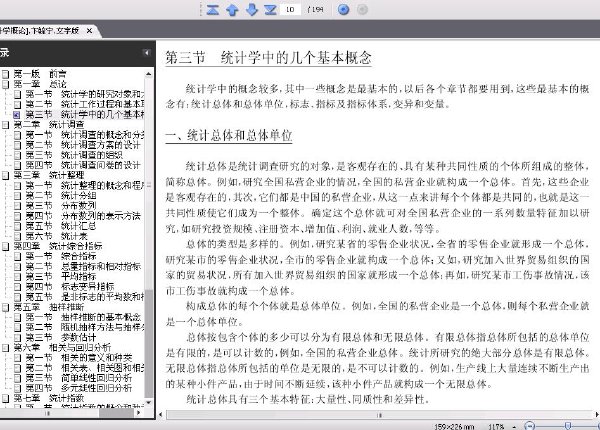Viewport: 600px width, 430px height.
Task: Open bookmark 第四节 标志变异指标
Action: [x=70, y=287]
